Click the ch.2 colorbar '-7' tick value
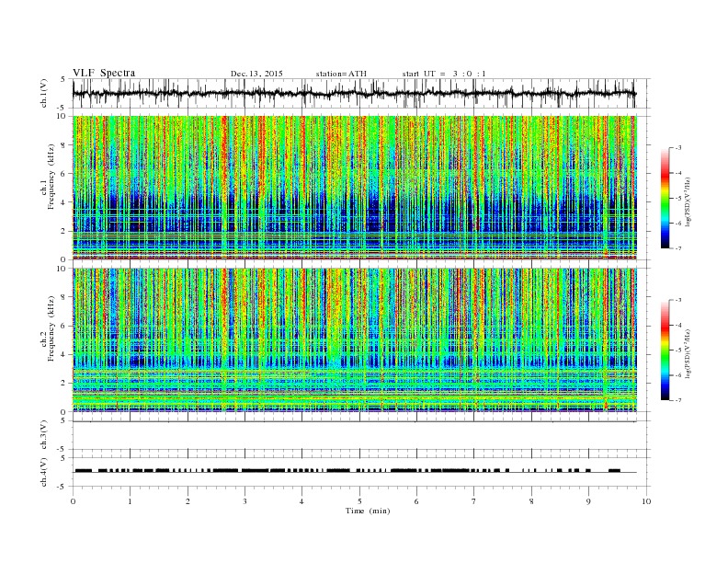The image size is (728, 563). (x=677, y=400)
